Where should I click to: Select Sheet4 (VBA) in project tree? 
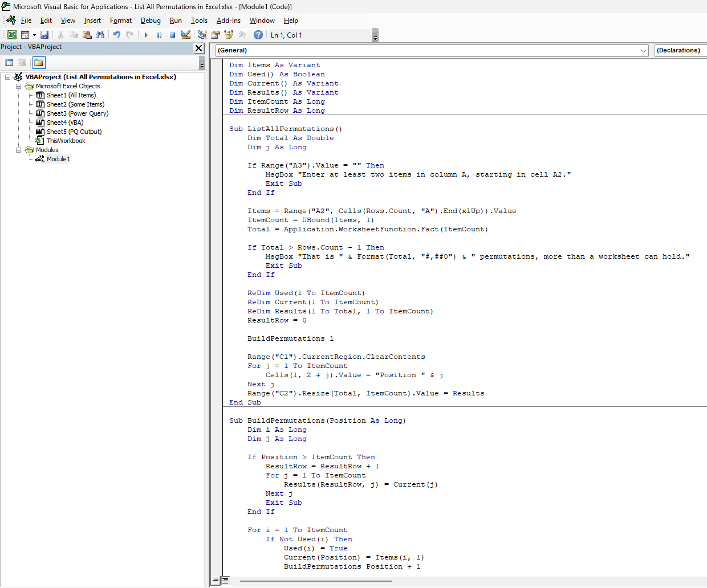tap(64, 122)
